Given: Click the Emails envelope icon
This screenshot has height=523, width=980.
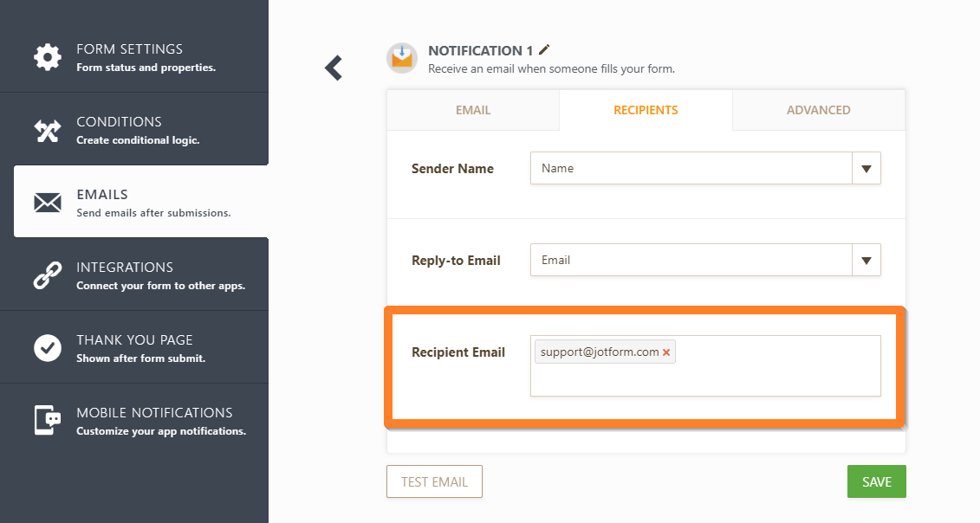Looking at the screenshot, I should [x=48, y=203].
